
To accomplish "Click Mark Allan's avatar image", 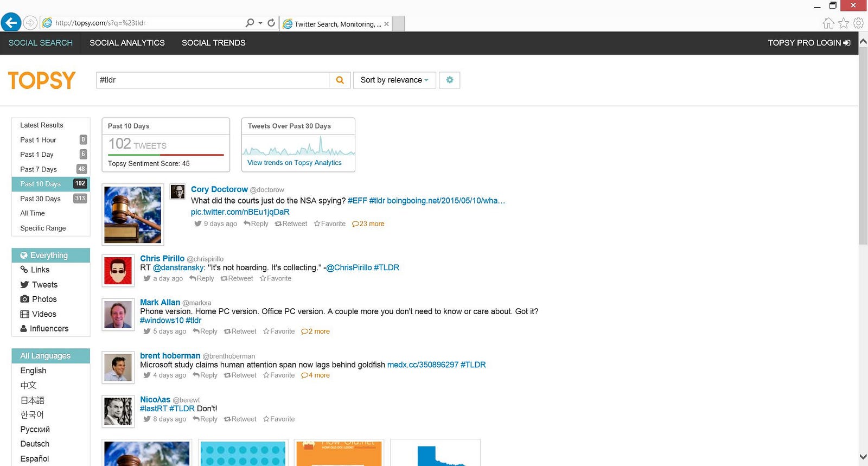I will (x=118, y=315).
